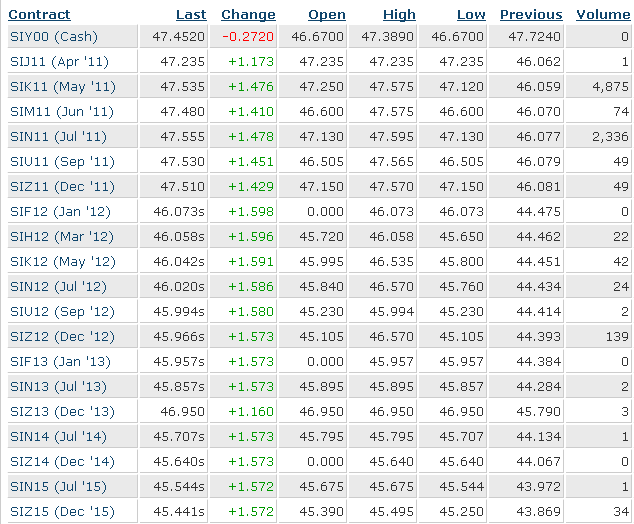Sort by the Volume column header

pos(603,15)
